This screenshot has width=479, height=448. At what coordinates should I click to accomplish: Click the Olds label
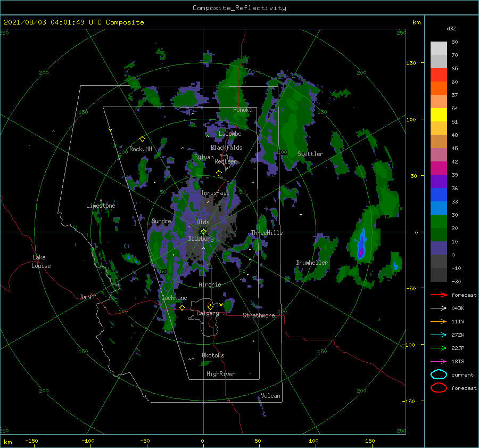(203, 222)
